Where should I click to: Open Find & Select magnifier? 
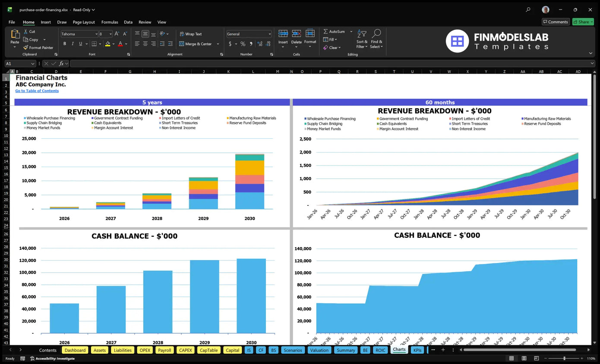pyautogui.click(x=376, y=34)
